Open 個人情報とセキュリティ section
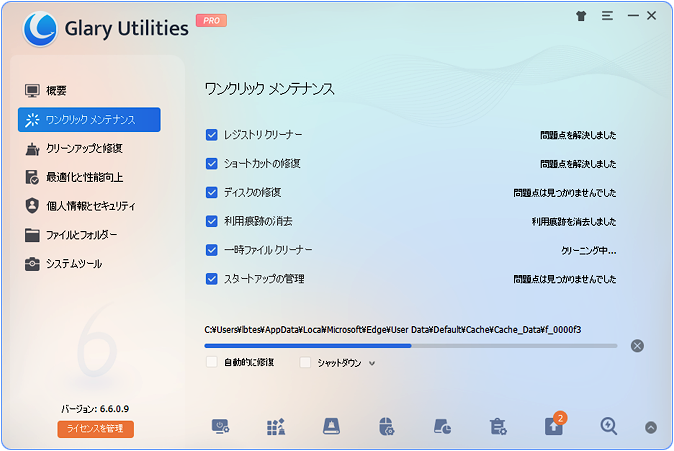This screenshot has height=451, width=674. click(x=89, y=206)
